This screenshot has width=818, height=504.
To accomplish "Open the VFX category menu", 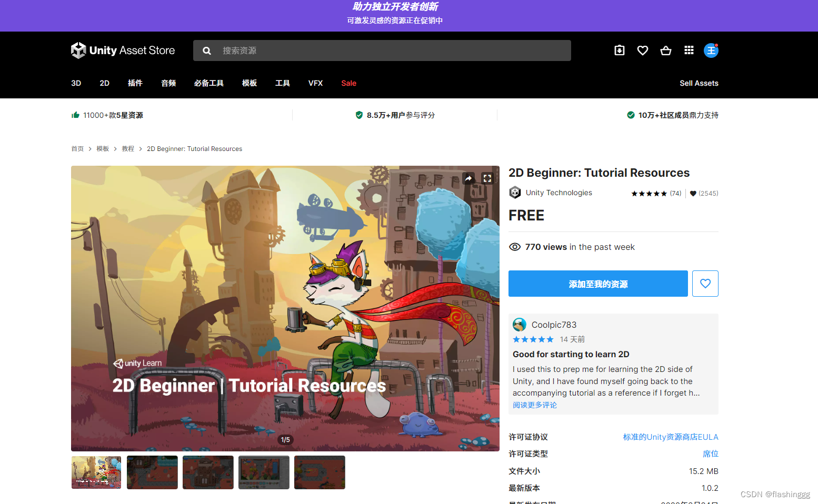I will [x=316, y=83].
